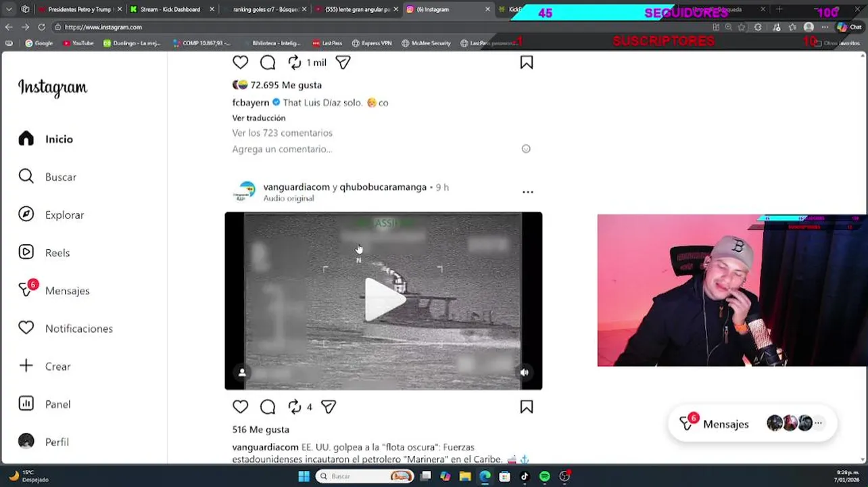Switch to ranking goles cr7 search tab

265,9
